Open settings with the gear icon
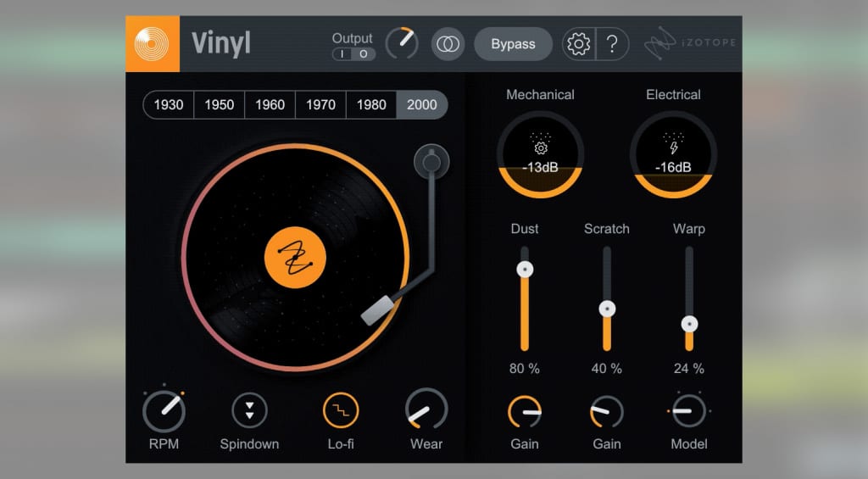 (x=578, y=44)
